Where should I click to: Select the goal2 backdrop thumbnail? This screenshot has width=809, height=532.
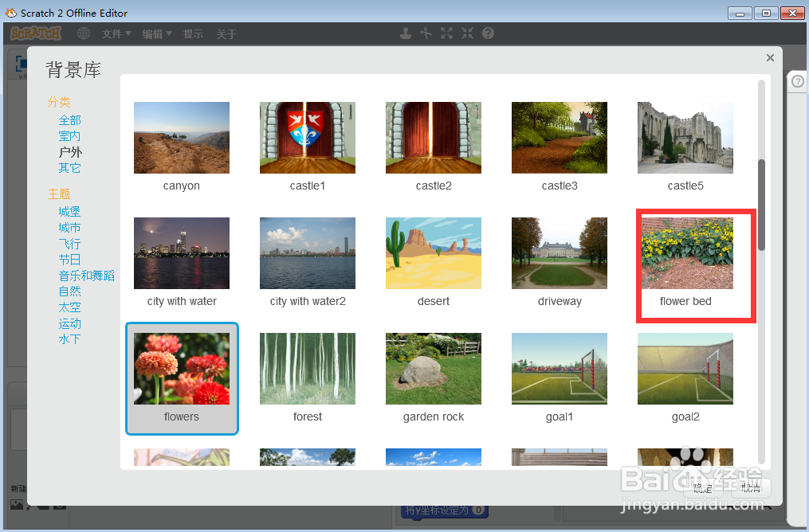pyautogui.click(x=685, y=369)
